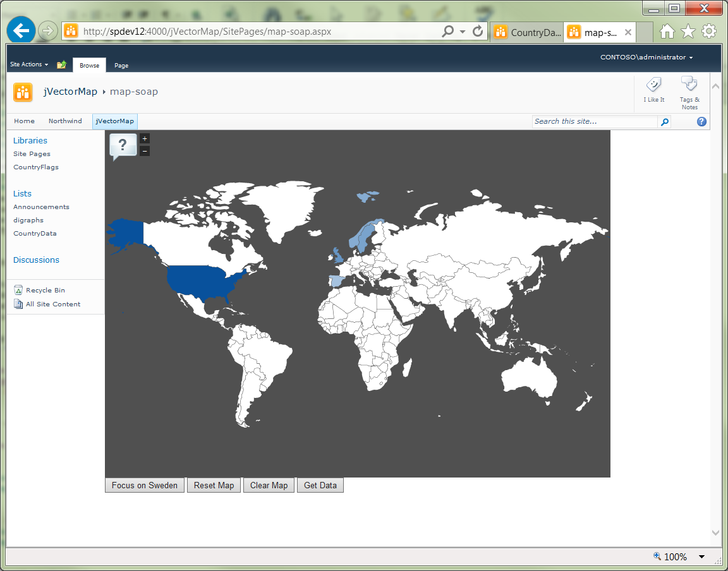This screenshot has width=728, height=571.
Task: Click the browser refresh icon
Action: (x=478, y=31)
